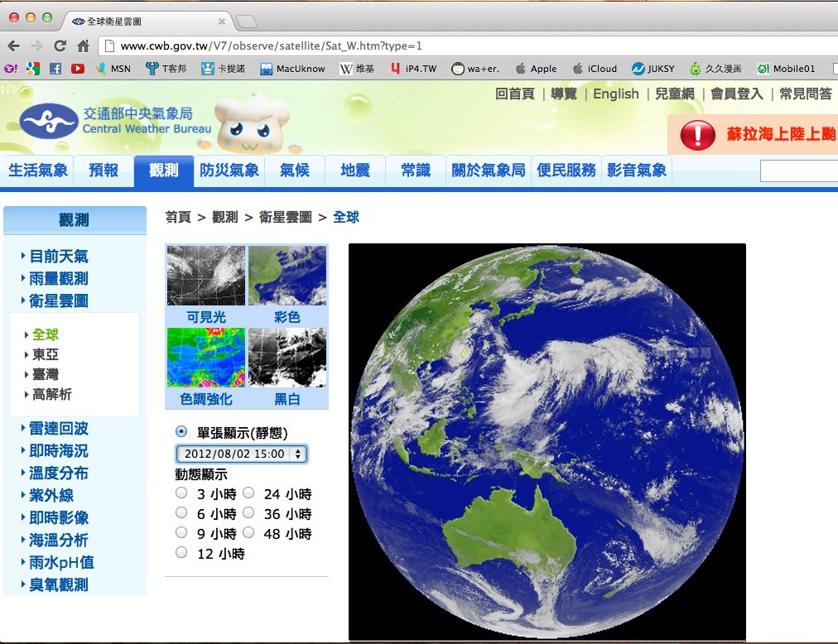Image resolution: width=838 pixels, height=644 pixels.
Task: Open the Facebook bookmark icon
Action: [x=55, y=69]
